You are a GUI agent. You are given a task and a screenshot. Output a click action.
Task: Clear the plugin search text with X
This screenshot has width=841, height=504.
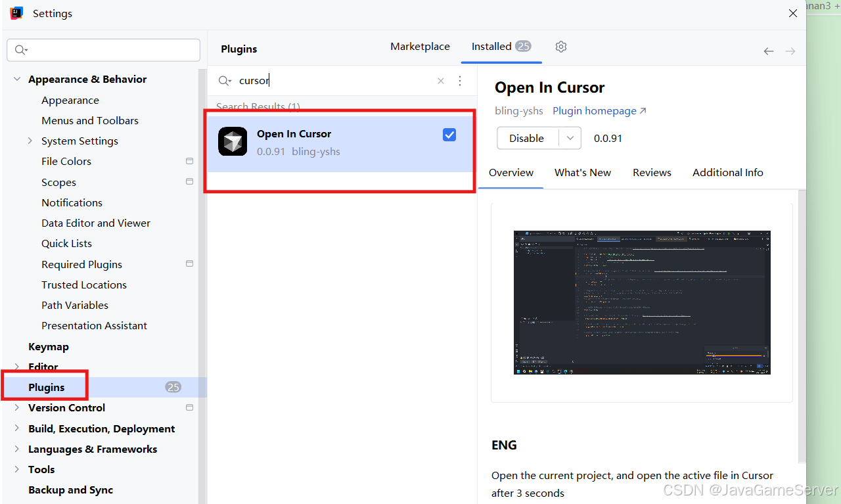(x=441, y=81)
